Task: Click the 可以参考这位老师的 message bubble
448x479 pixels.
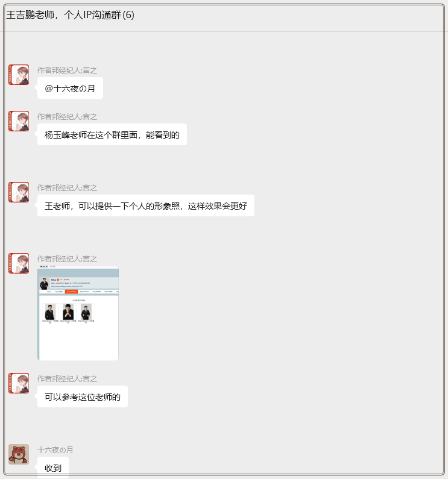Action: [x=83, y=396]
